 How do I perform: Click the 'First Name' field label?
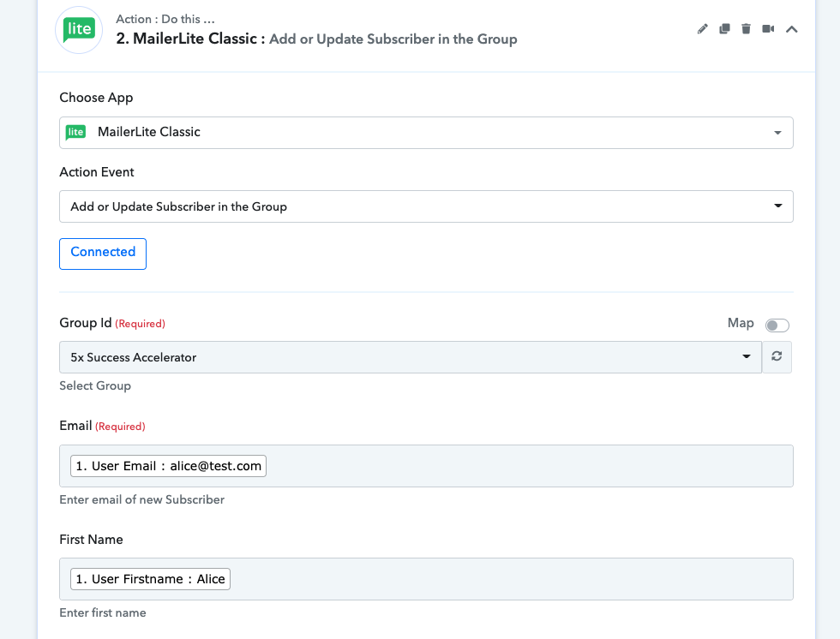pyautogui.click(x=91, y=539)
